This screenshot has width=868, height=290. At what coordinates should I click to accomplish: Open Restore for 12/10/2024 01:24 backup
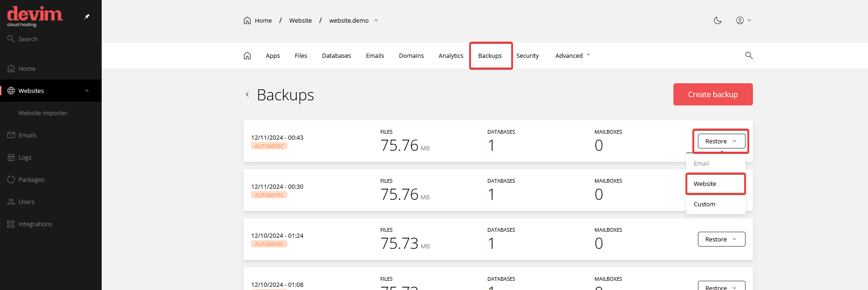pyautogui.click(x=721, y=239)
